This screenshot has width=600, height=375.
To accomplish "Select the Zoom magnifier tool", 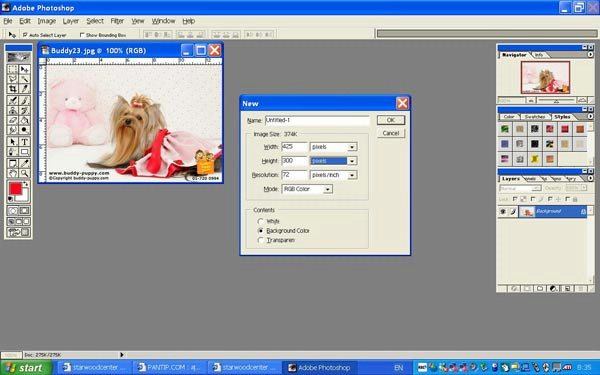I will click(24, 174).
